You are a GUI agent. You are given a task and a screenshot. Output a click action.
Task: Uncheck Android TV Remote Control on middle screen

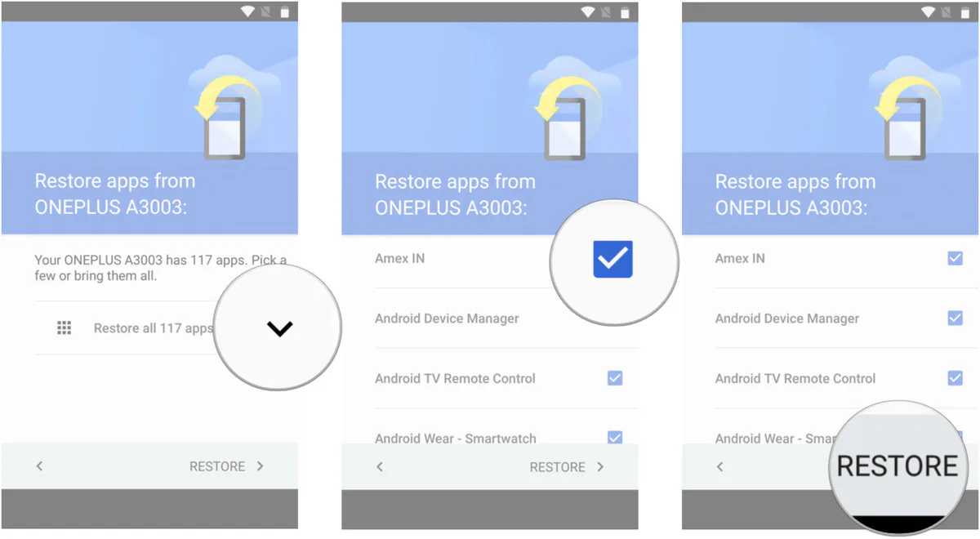pyautogui.click(x=615, y=377)
